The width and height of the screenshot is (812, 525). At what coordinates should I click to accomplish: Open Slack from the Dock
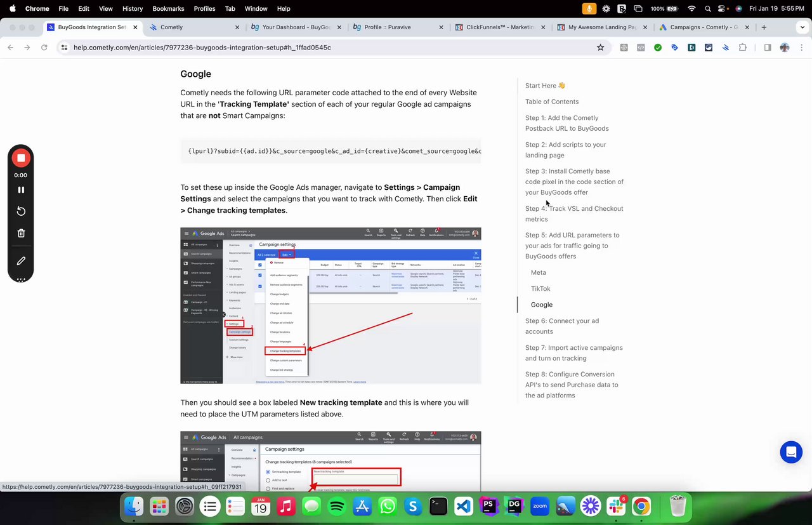click(616, 506)
